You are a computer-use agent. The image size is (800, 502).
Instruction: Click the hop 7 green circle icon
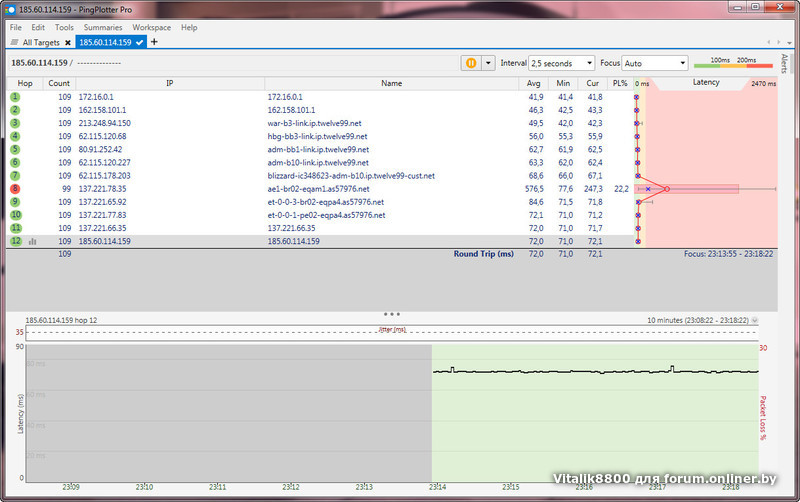[x=15, y=175]
